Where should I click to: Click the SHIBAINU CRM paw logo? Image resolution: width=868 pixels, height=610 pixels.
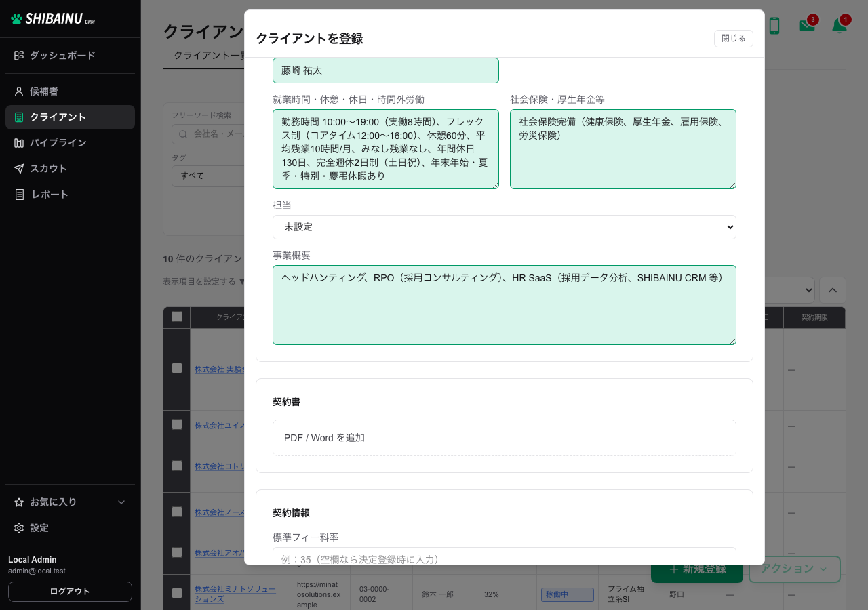tap(17, 19)
